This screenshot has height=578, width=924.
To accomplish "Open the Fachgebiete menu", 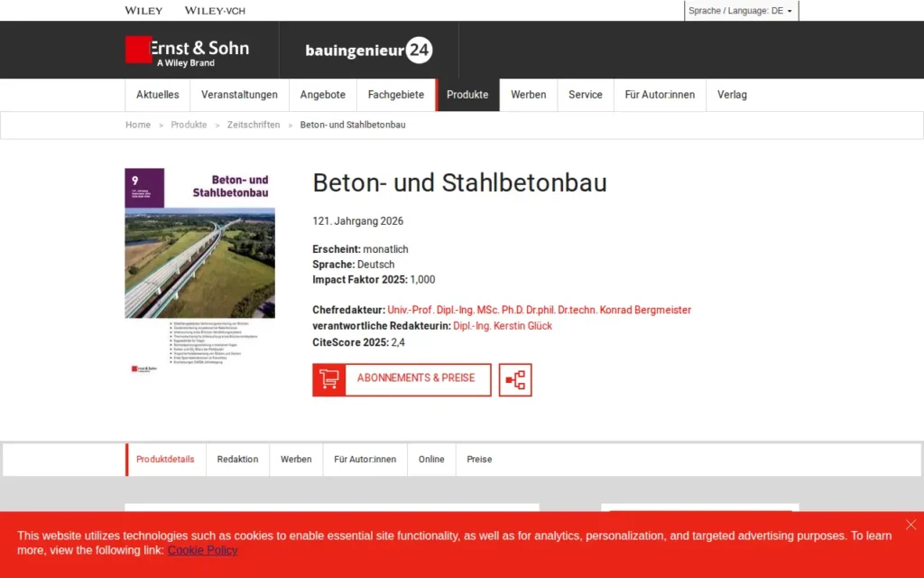I will point(396,95).
